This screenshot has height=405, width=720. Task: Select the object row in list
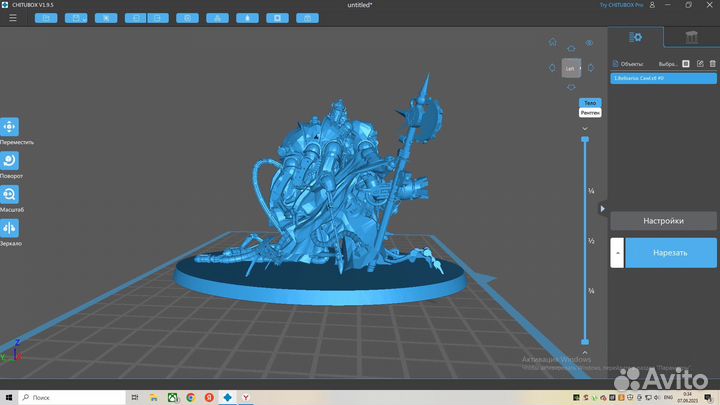click(x=664, y=79)
